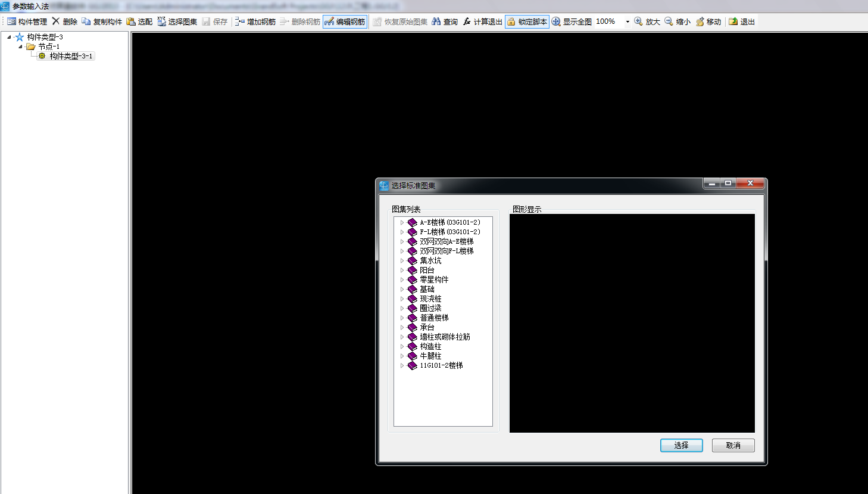Collapse the 节点-1 folder node

20,46
